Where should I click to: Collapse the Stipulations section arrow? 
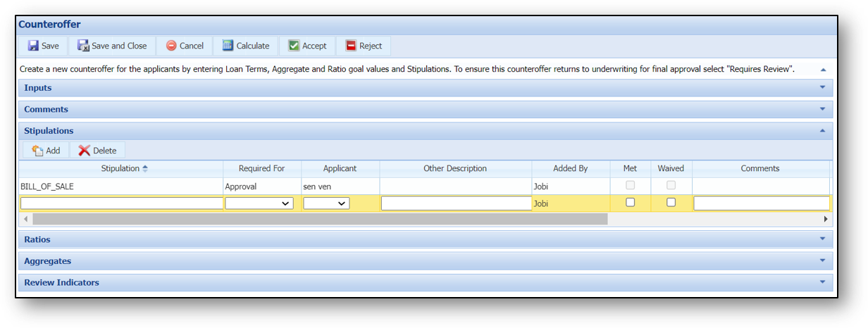tap(822, 131)
